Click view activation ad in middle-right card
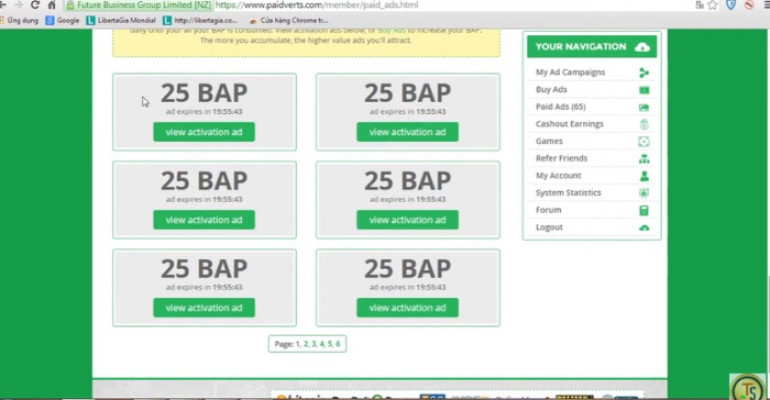 408,220
